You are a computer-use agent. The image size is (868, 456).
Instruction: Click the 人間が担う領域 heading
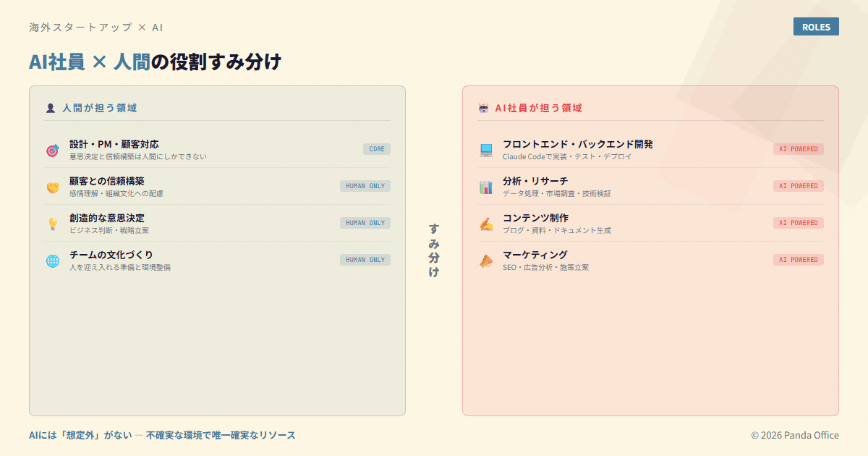100,108
